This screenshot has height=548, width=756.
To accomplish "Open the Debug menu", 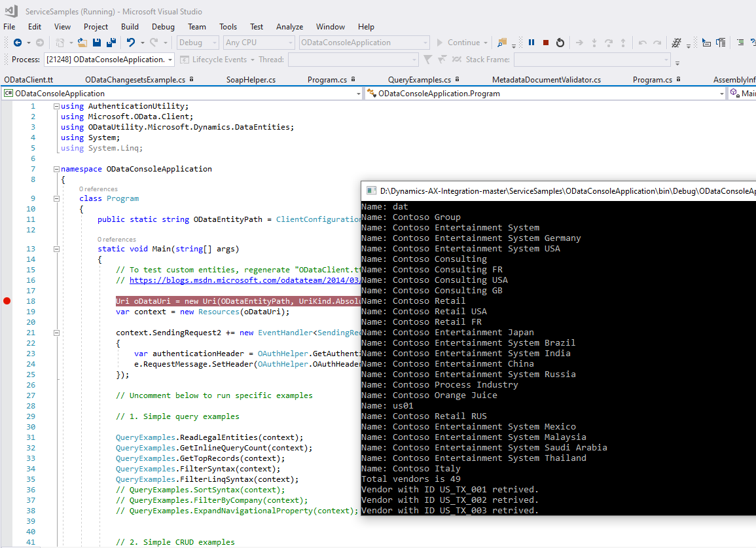I will tap(163, 27).
